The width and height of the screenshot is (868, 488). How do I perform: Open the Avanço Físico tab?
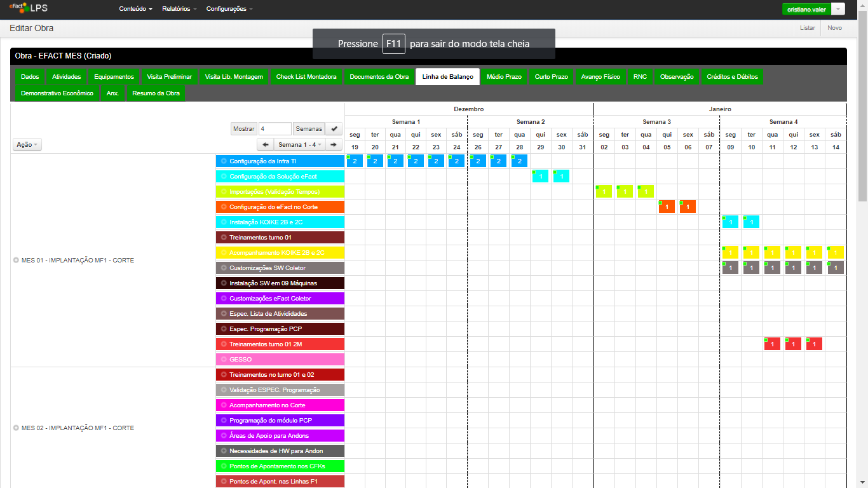[x=600, y=77]
